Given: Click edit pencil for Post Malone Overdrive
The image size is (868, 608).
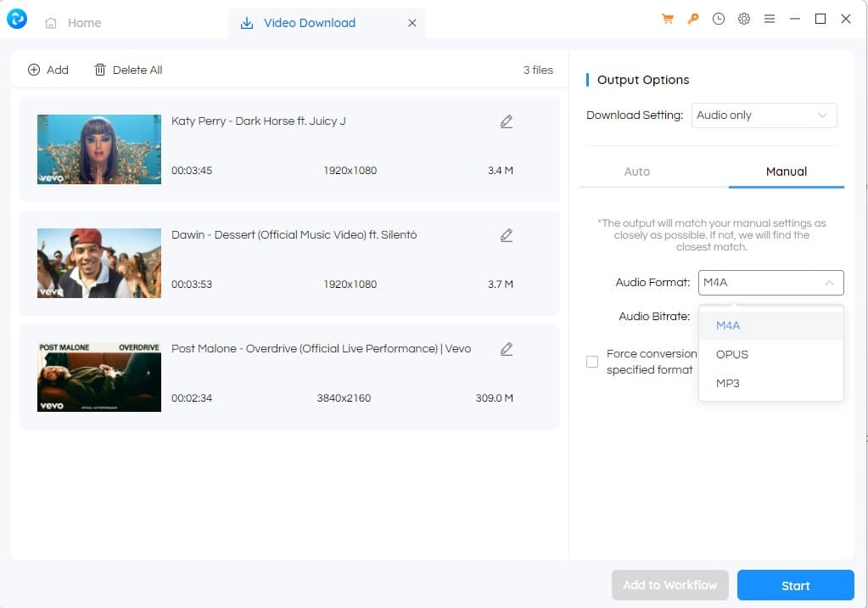Looking at the screenshot, I should point(507,349).
